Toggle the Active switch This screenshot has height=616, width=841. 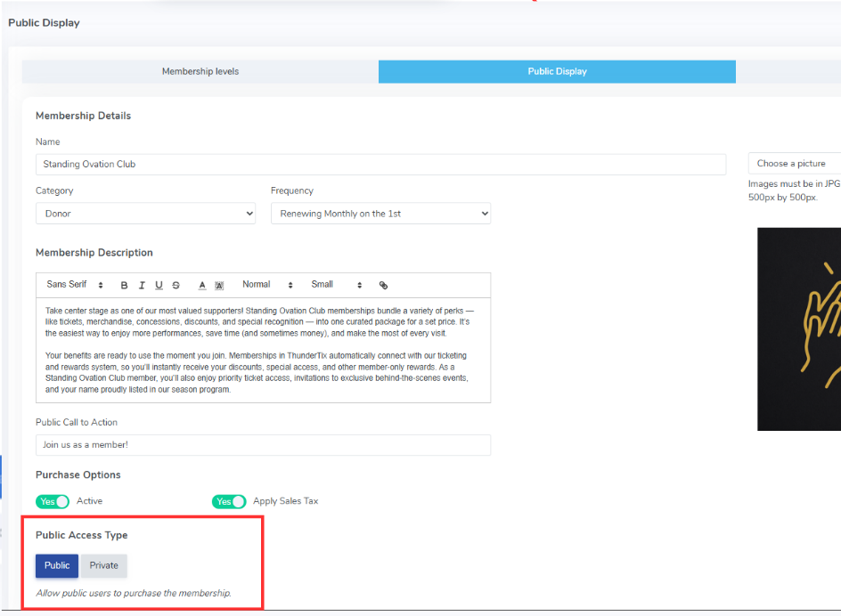(x=53, y=501)
